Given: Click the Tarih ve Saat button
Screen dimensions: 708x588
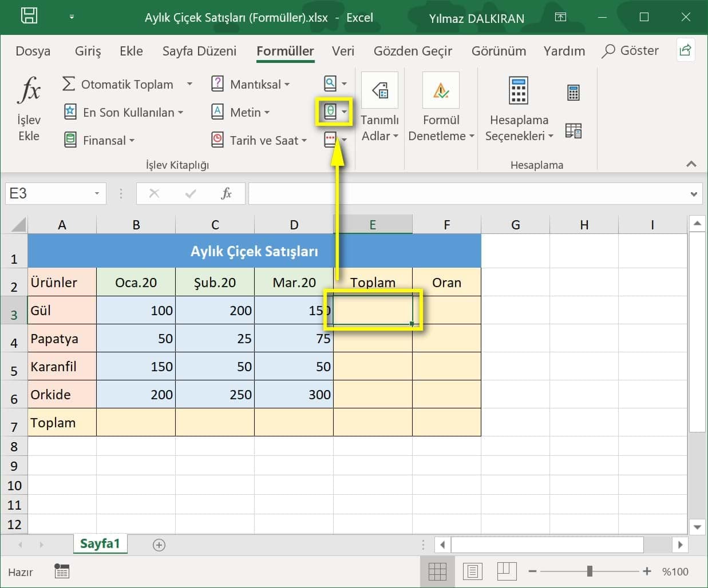Looking at the screenshot, I should pos(259,140).
